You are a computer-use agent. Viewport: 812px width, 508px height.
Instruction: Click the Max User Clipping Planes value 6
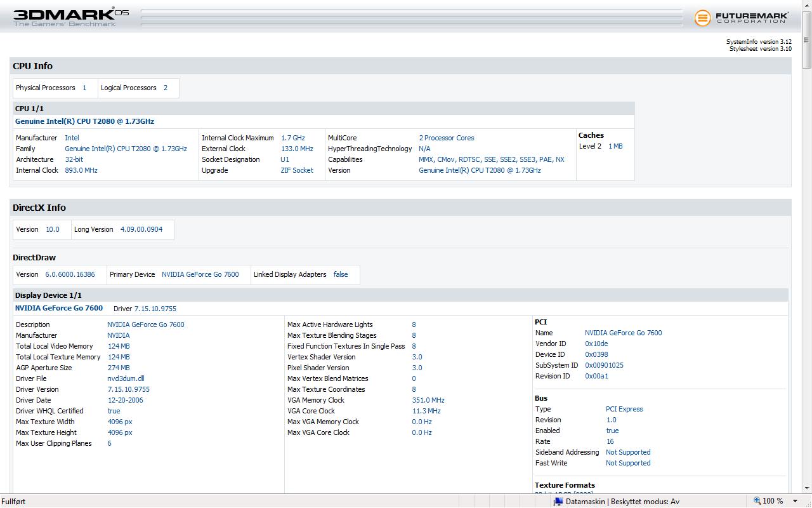pos(109,443)
